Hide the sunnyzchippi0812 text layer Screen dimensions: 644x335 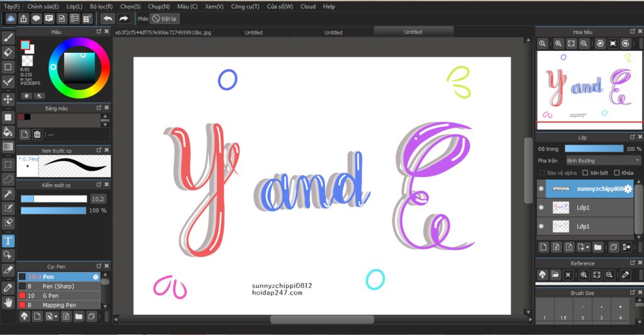tap(541, 189)
